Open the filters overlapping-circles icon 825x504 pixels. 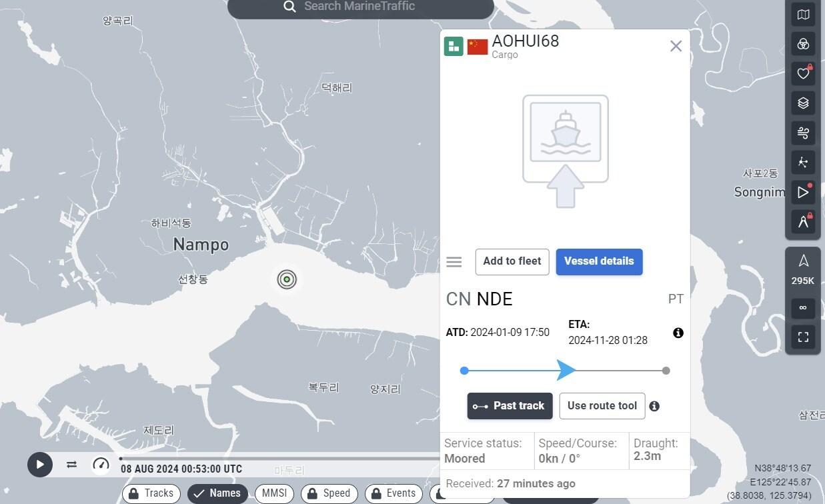coord(803,44)
